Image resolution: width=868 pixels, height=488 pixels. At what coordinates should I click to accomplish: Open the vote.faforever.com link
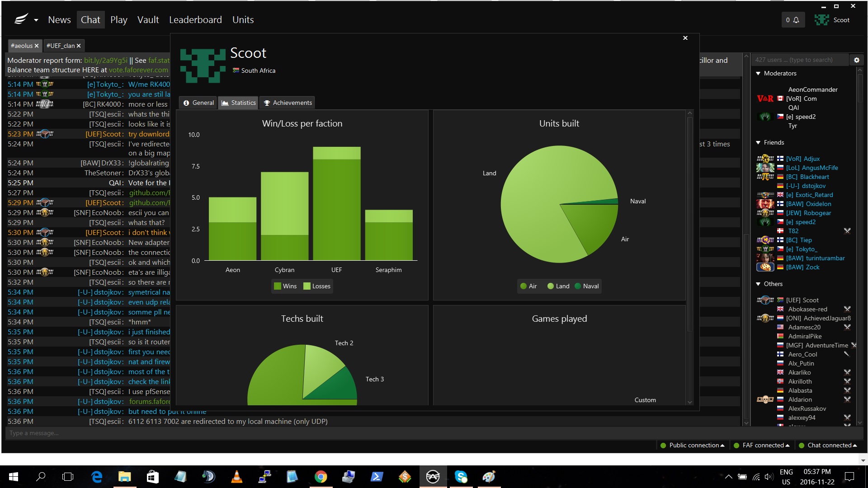tap(138, 70)
